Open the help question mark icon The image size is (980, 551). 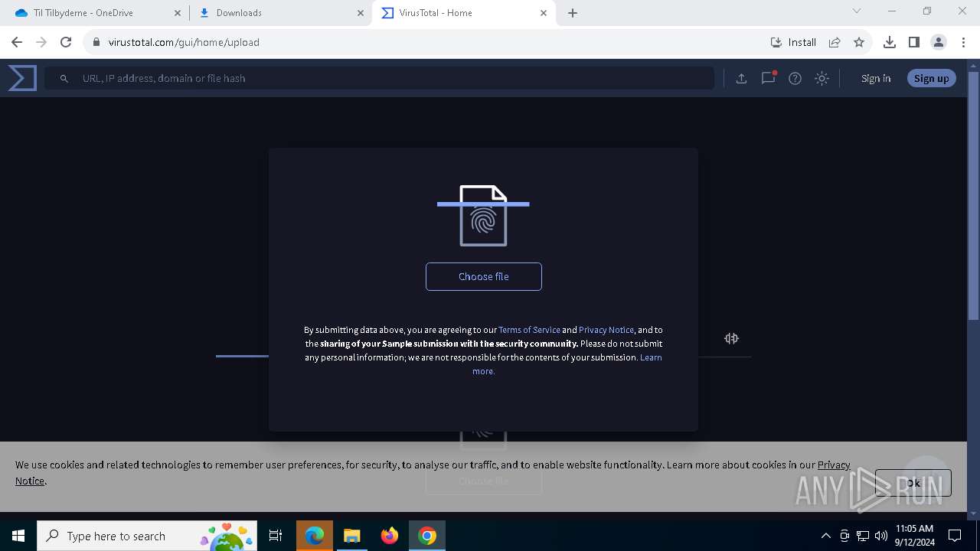(x=795, y=78)
